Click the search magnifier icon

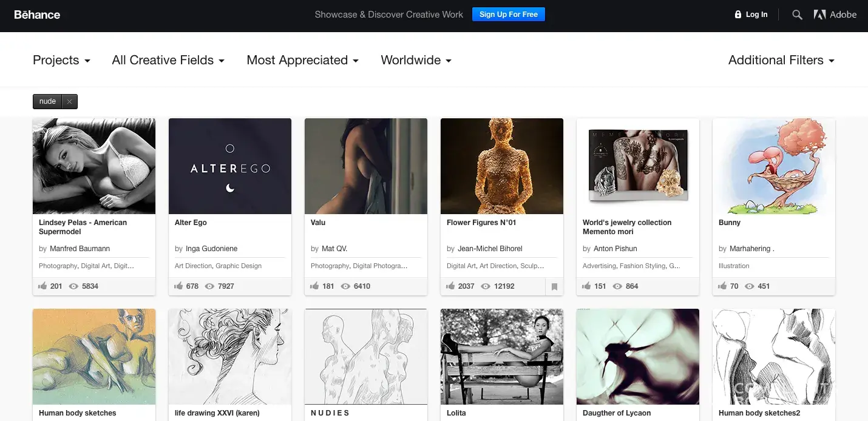pos(797,15)
